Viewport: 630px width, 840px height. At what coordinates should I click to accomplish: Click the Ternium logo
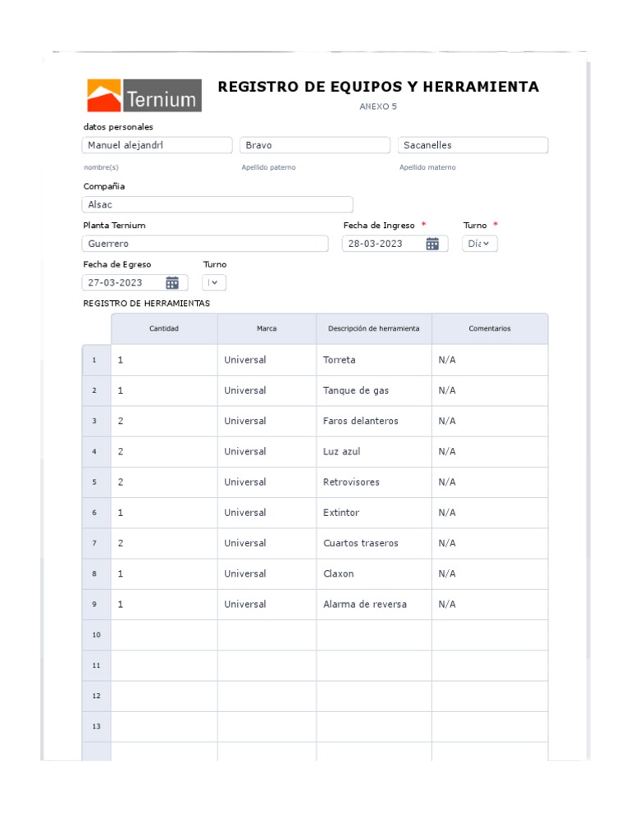coord(144,96)
